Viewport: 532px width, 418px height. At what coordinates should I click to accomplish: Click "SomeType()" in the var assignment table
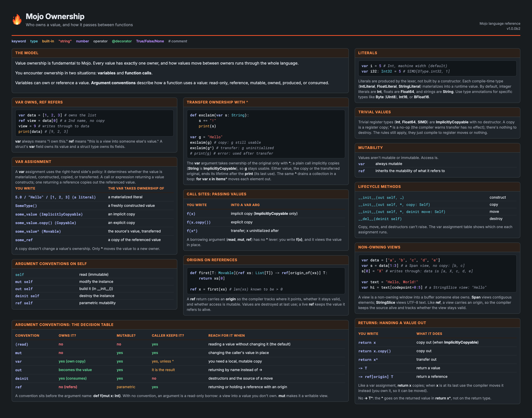(x=26, y=206)
